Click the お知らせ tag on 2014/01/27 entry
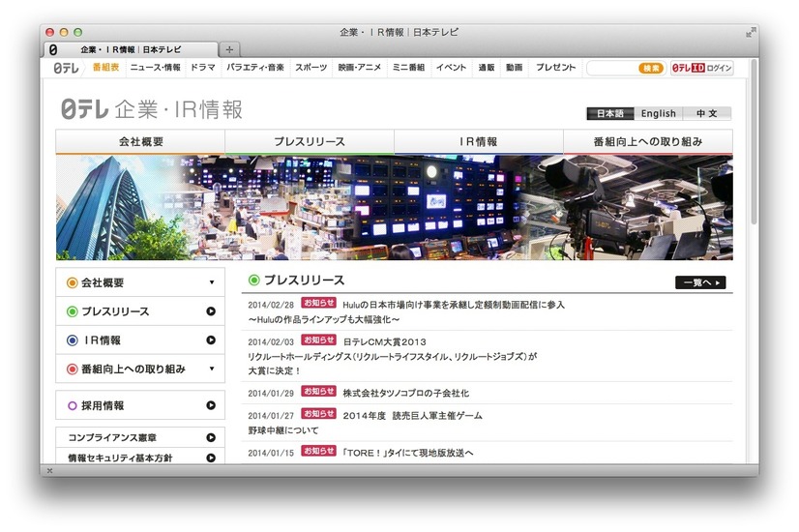 [318, 413]
